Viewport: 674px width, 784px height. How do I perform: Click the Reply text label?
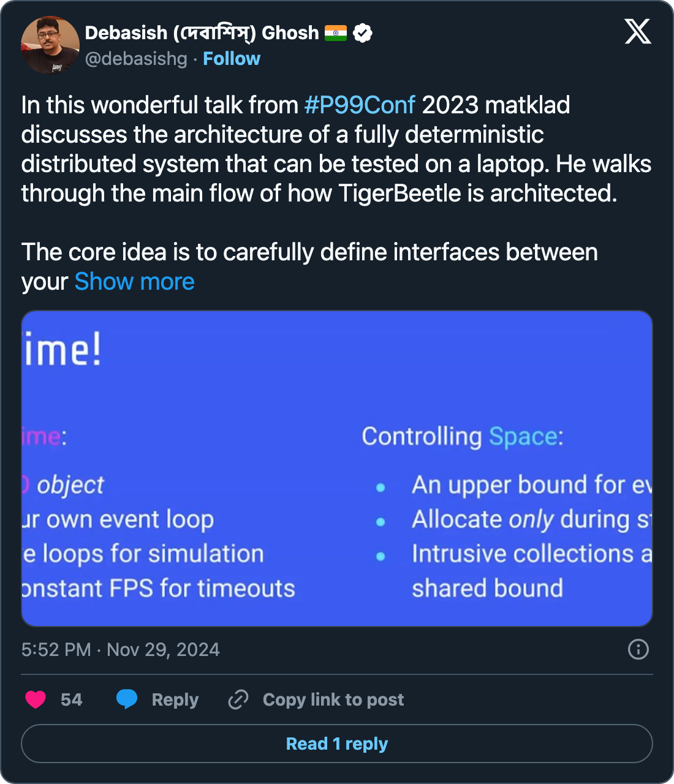(175, 699)
